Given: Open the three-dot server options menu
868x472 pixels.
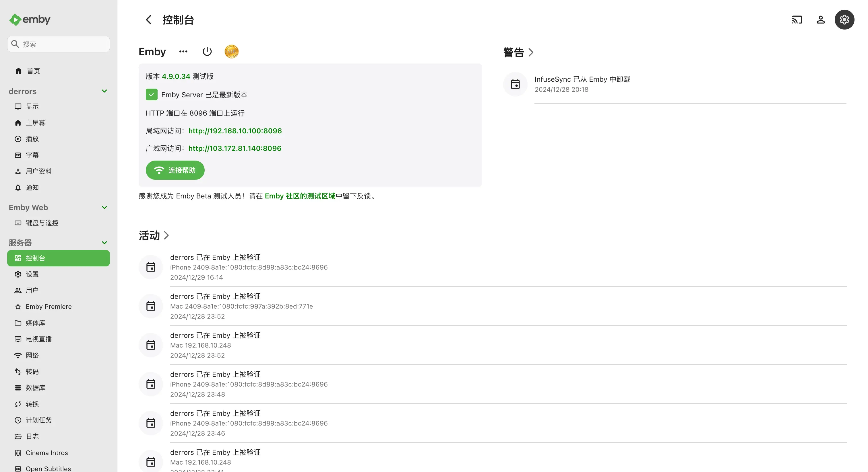Looking at the screenshot, I should tap(183, 52).
